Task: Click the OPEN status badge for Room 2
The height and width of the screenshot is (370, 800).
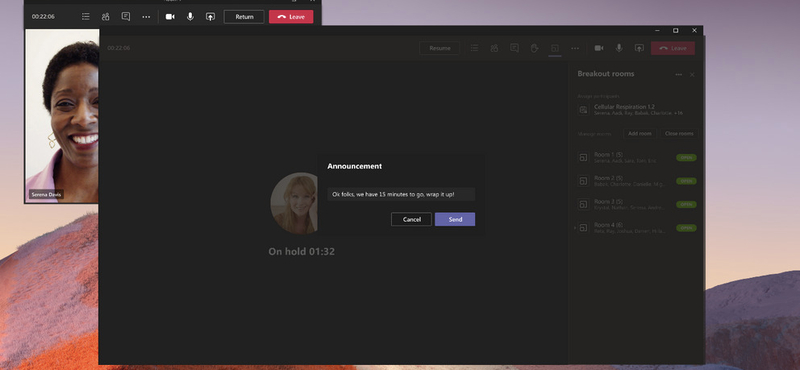Action: click(x=686, y=181)
